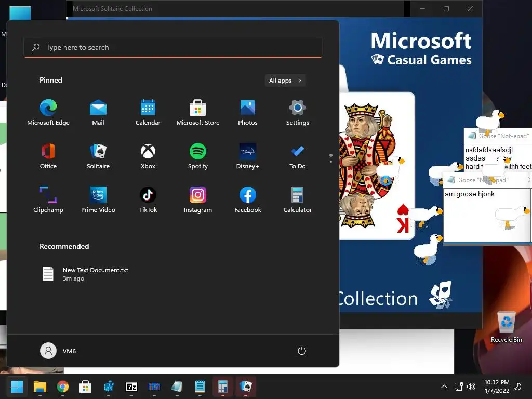Open the Notepad taskbar icon
The height and width of the screenshot is (399, 532).
pyautogui.click(x=200, y=387)
